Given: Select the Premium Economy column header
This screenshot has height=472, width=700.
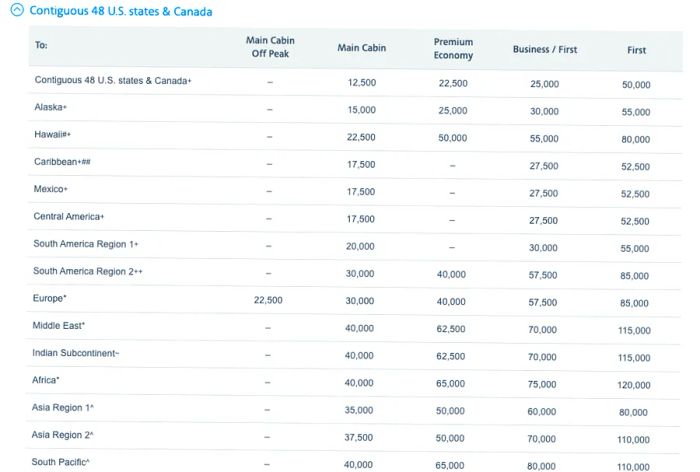Looking at the screenshot, I should [453, 48].
